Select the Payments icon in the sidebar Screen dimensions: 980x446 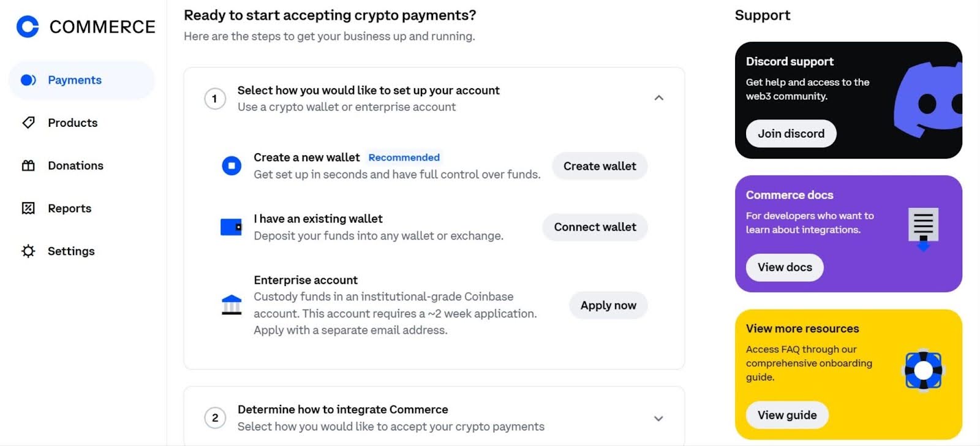click(28, 80)
